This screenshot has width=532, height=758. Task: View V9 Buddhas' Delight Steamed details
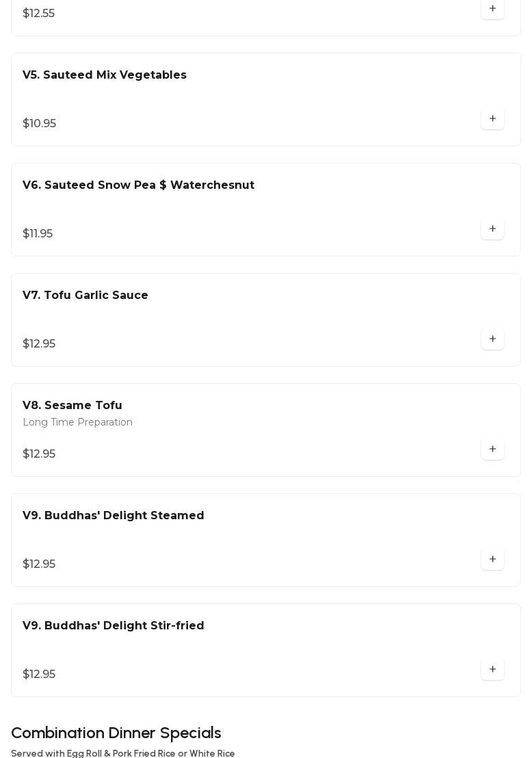click(114, 516)
